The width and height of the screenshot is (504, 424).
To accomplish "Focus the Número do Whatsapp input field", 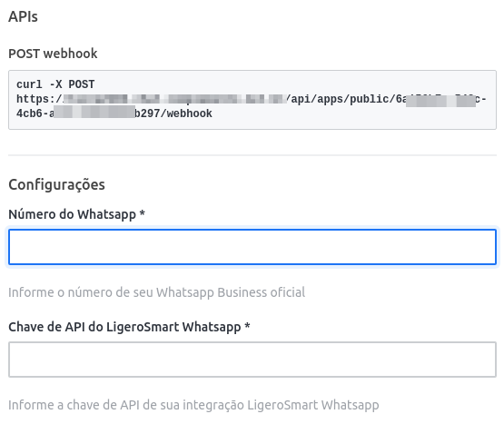I will point(252,247).
